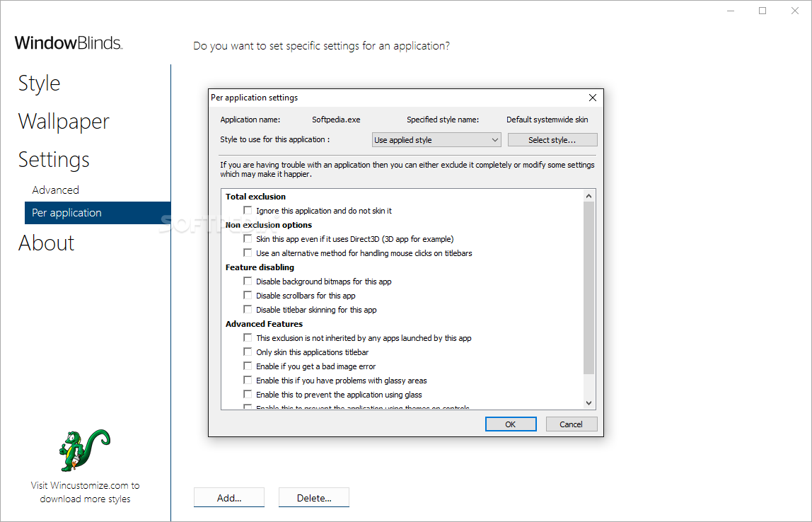Click the options list scroll up arrow
Screen dimensions: 812x522
pyautogui.click(x=588, y=196)
